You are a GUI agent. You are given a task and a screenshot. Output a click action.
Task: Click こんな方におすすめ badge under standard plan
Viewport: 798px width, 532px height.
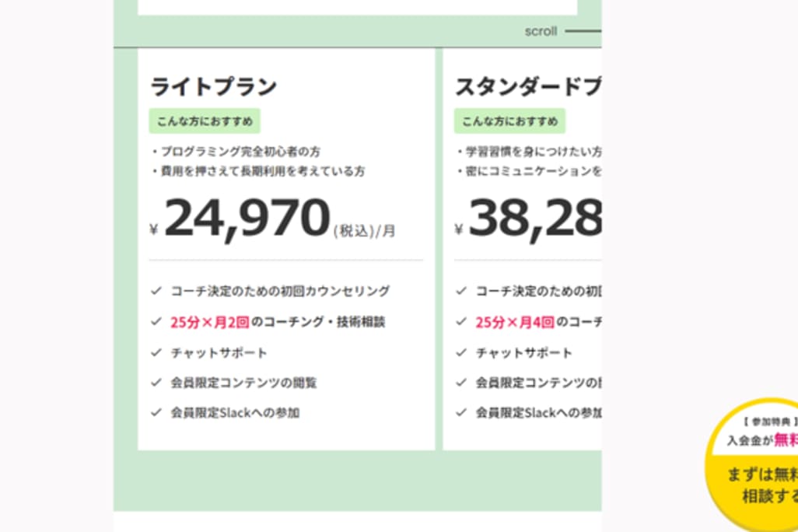tap(509, 121)
